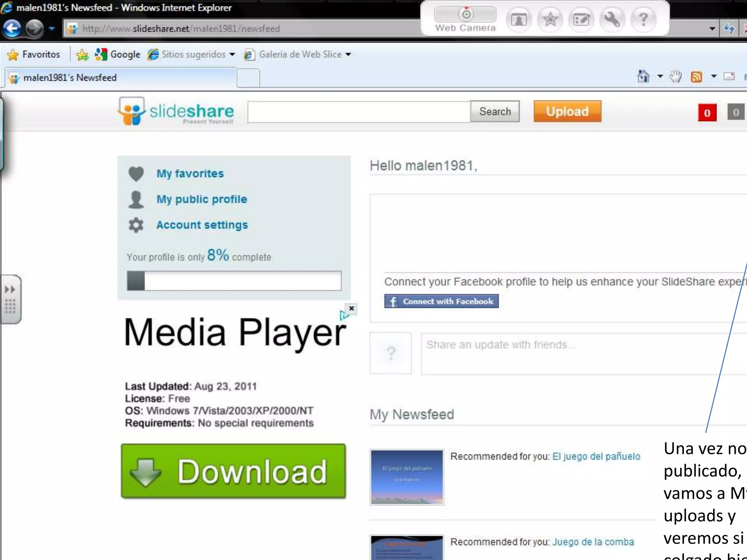Viewport: 747px width, 560px height.
Task: Expand the left side panel arrows
Action: [10, 290]
